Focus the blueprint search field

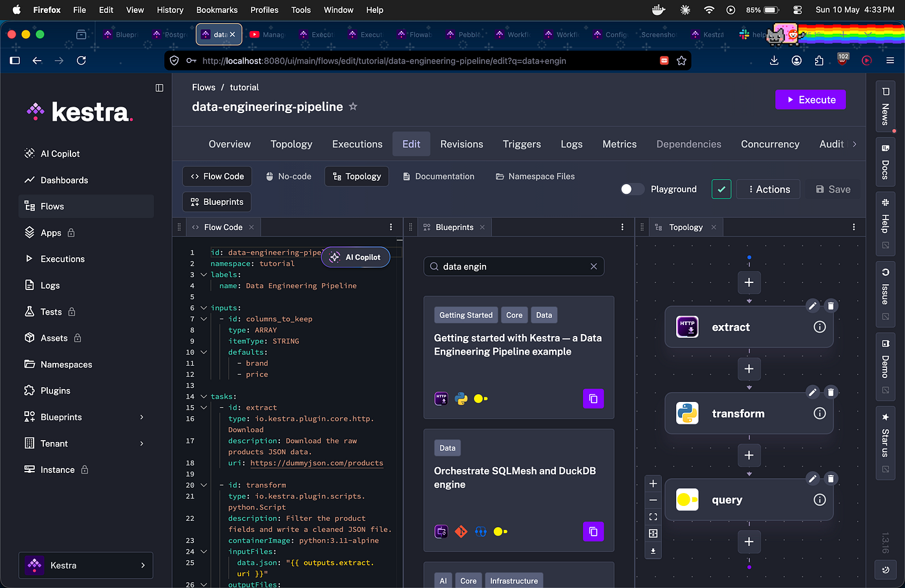pos(514,266)
